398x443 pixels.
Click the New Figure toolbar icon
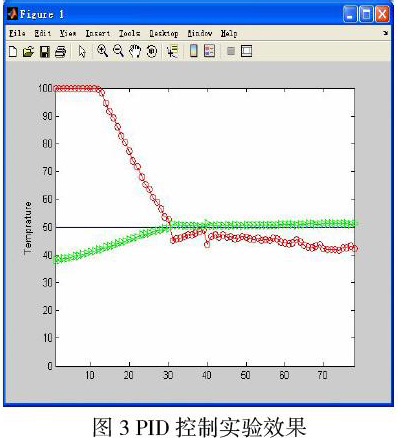[13, 52]
